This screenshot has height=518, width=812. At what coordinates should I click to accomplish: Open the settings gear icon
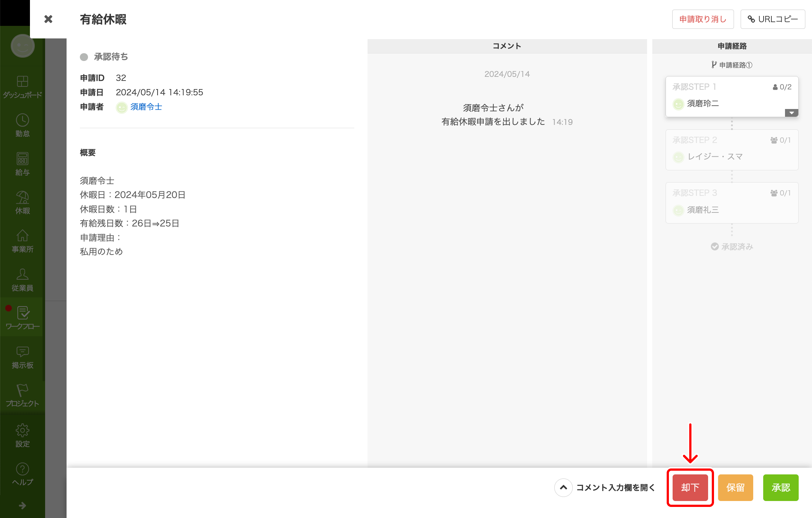click(x=22, y=430)
